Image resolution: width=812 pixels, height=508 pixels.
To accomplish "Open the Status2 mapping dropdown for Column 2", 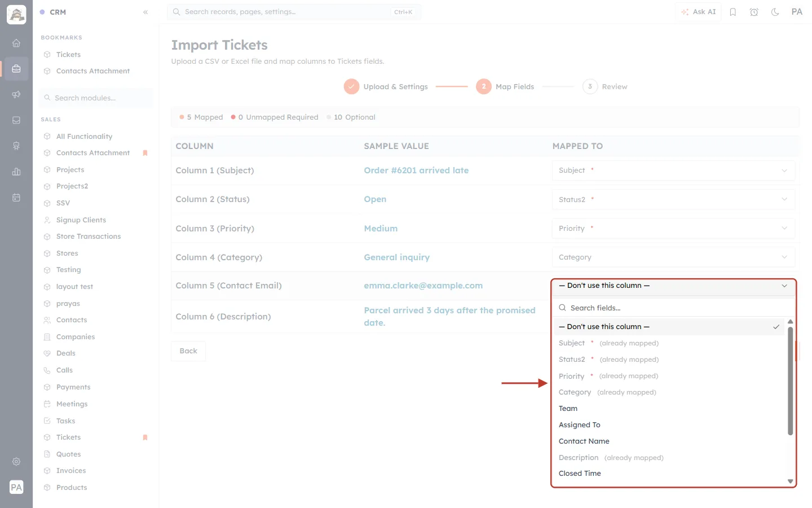I will coord(673,199).
